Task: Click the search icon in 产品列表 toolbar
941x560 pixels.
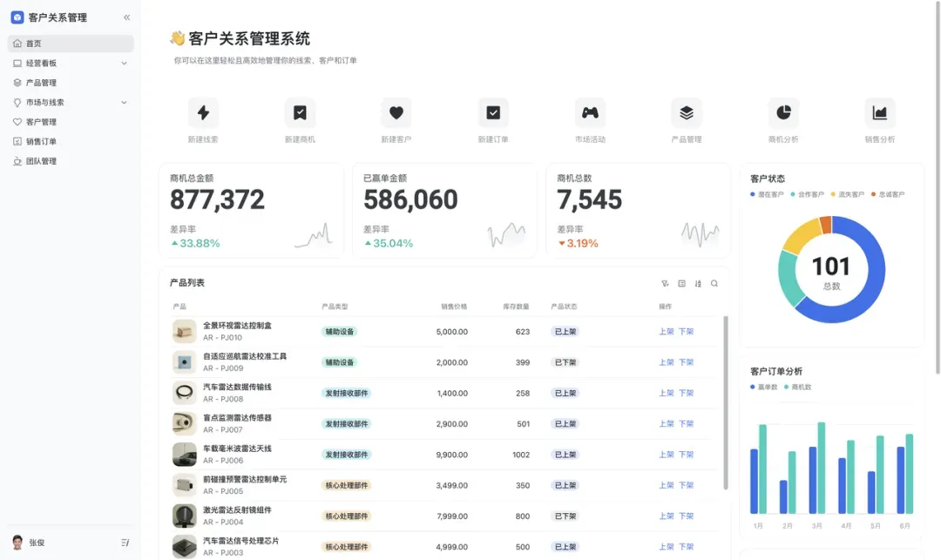Action: pyautogui.click(x=714, y=283)
